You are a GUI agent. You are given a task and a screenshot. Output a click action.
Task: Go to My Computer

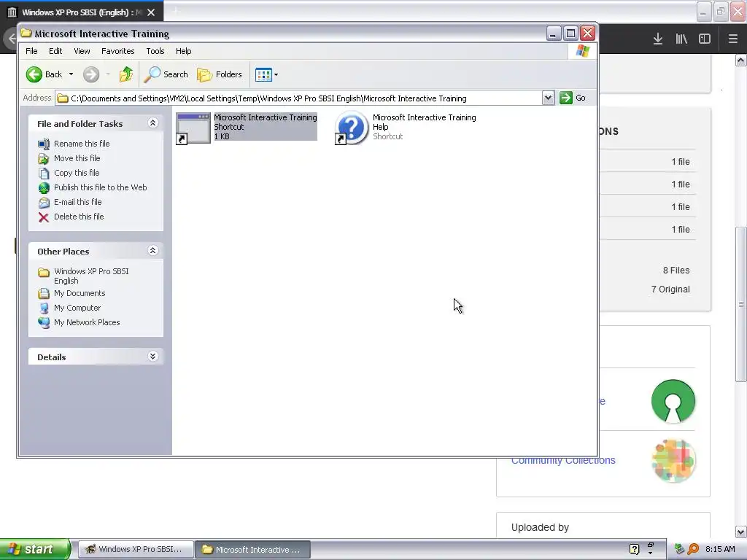tap(77, 308)
